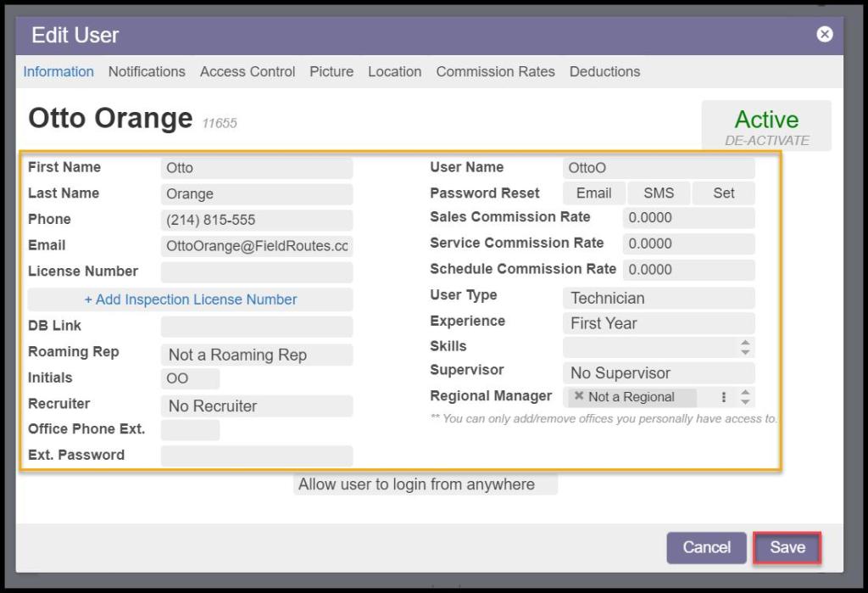Click Add Inspection License Number link
This screenshot has width=868, height=593.
tap(190, 299)
